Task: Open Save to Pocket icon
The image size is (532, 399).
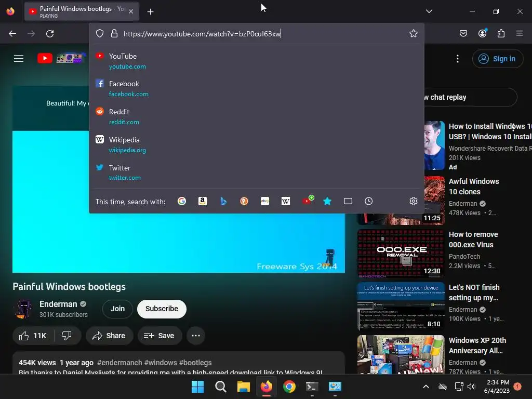Action: pos(463,33)
